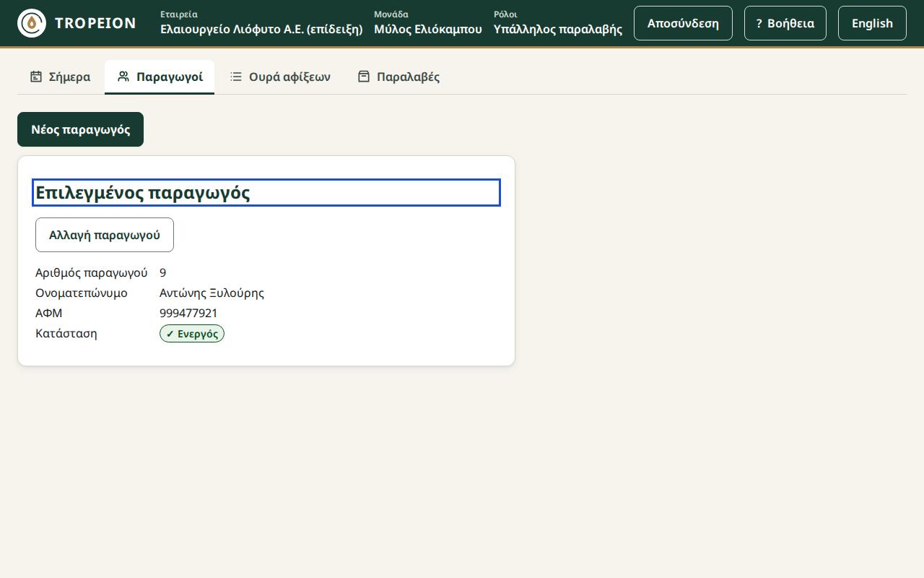Log out with Αποσύνδεση button
The image size is (924, 578).
coord(683,23)
